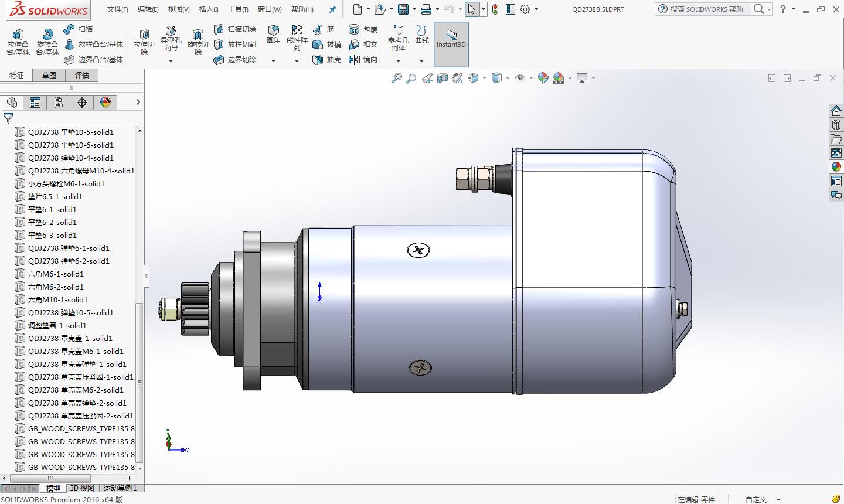Screen dimensions: 844x504
Task: Click the 镜向 mirror tool
Action: 363,59
